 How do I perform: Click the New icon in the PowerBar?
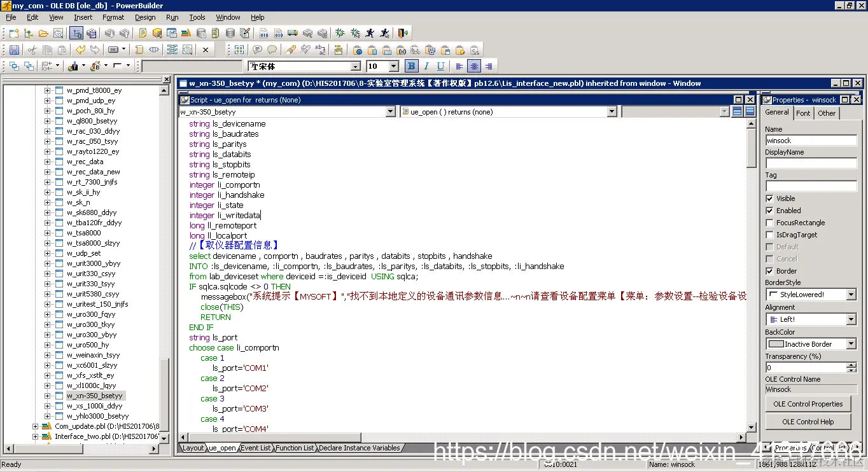point(14,33)
